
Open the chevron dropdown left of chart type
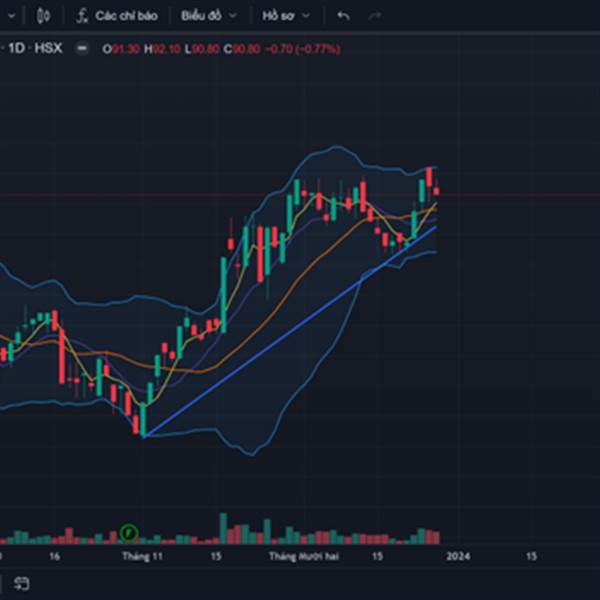[11, 16]
